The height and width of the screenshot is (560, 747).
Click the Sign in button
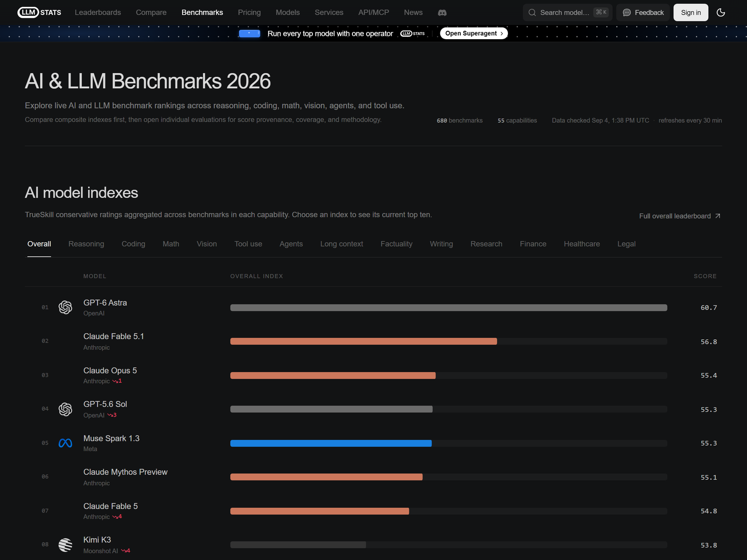pos(691,13)
